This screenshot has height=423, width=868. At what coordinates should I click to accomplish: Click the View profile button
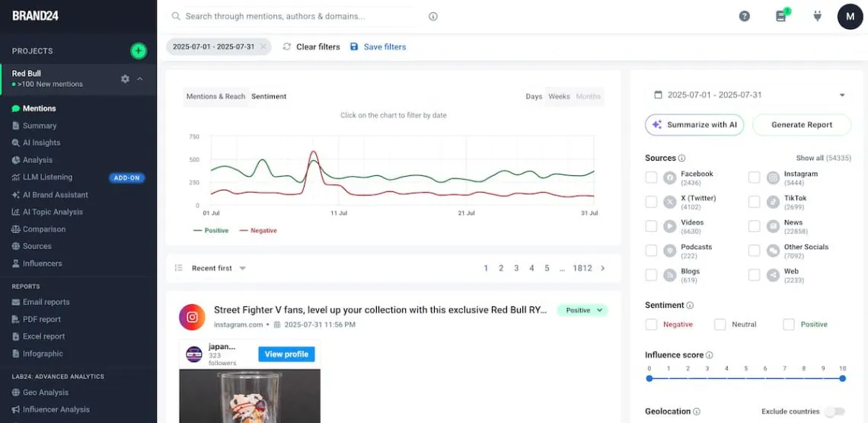pos(286,354)
